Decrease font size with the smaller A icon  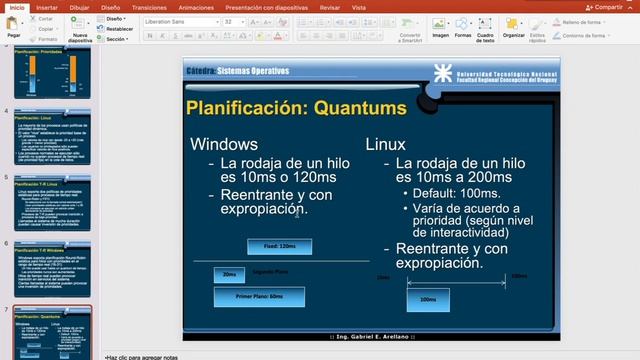(267, 22)
